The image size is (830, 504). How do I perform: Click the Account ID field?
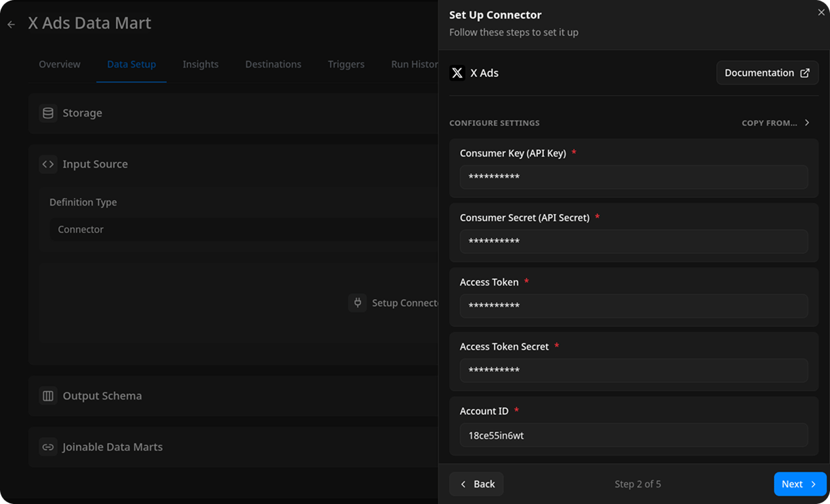tap(634, 435)
